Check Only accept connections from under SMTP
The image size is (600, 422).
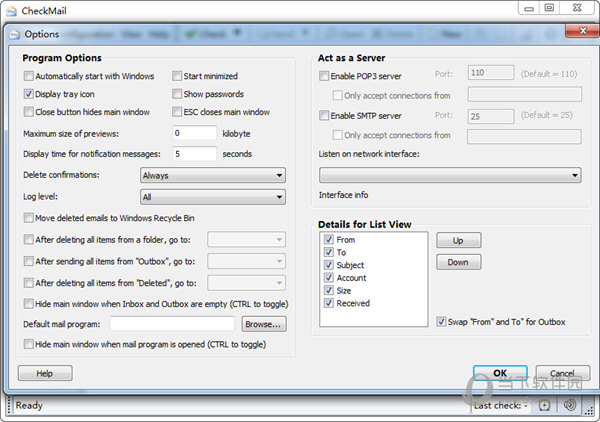[x=338, y=135]
